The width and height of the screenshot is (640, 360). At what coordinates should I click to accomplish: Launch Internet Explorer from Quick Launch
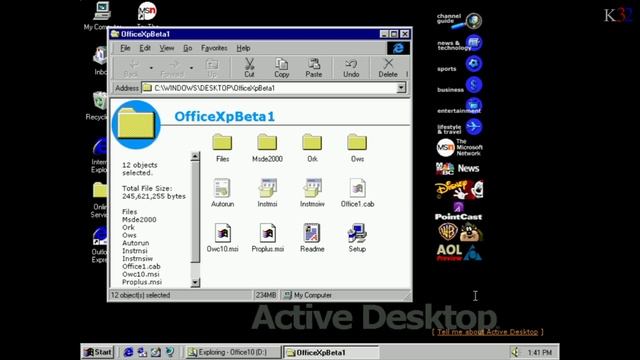(x=128, y=352)
